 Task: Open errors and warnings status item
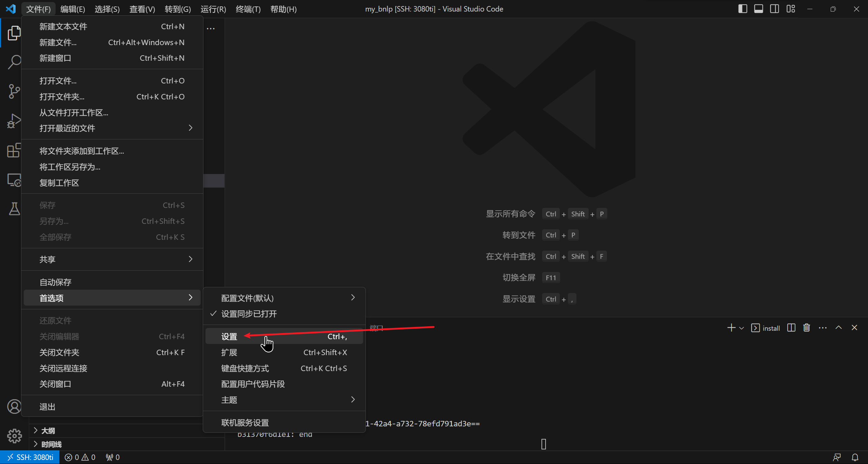coord(80,457)
